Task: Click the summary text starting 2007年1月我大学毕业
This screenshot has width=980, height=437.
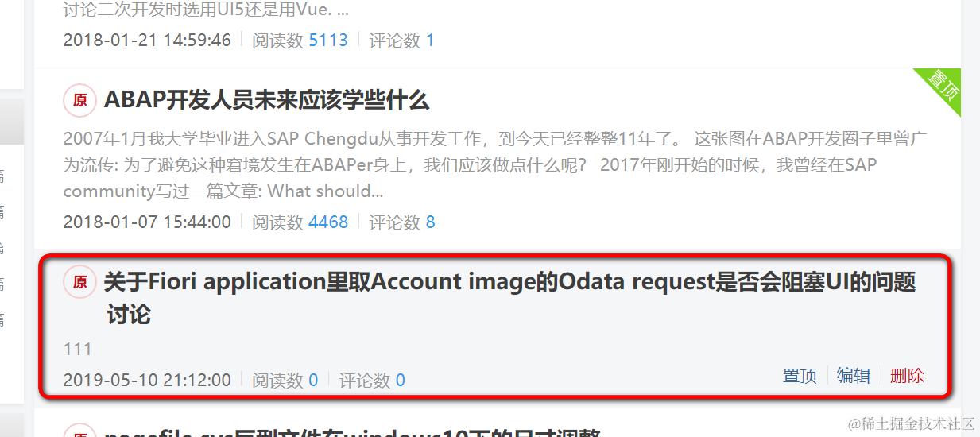Action: tap(496, 165)
